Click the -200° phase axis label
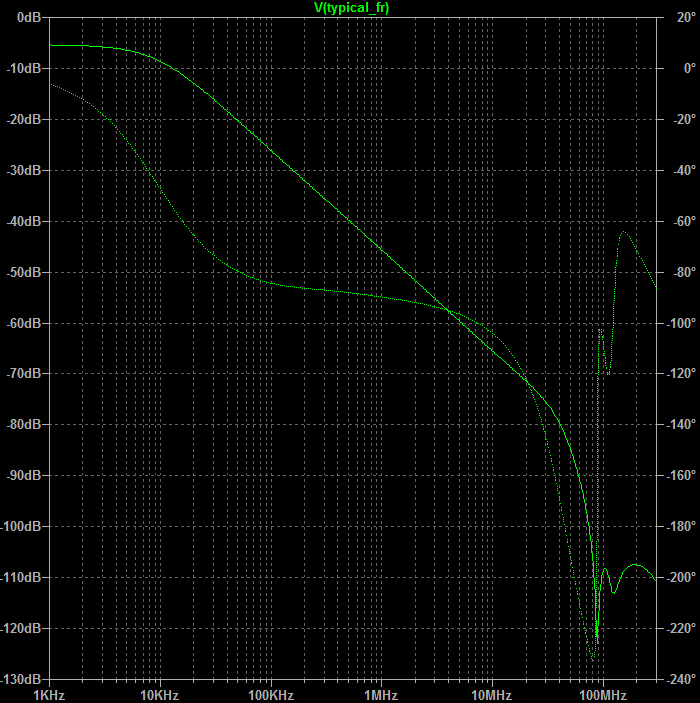Image resolution: width=700 pixels, height=703 pixels. click(681, 577)
